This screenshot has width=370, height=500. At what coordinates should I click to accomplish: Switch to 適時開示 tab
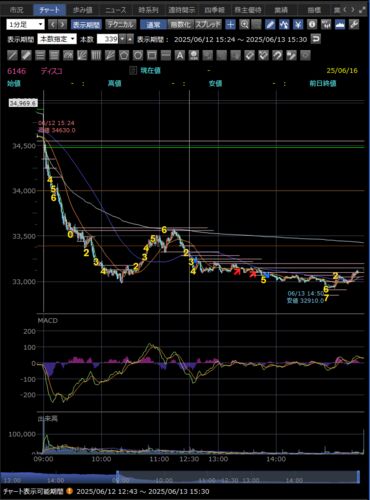pos(181,10)
